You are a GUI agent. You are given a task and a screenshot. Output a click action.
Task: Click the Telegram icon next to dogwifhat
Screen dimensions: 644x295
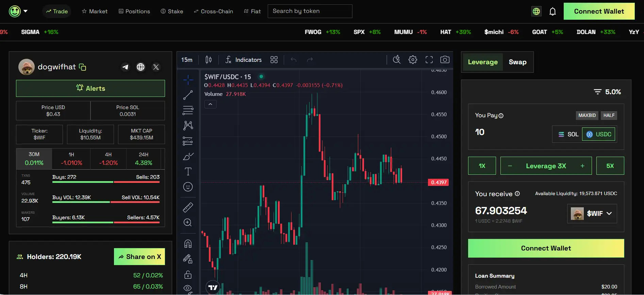125,67
